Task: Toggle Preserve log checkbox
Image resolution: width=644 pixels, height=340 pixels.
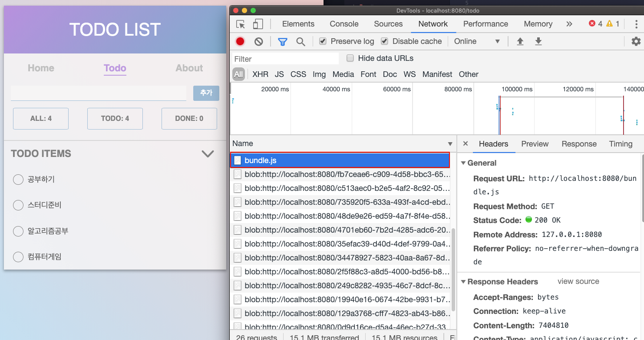Action: 323,41
